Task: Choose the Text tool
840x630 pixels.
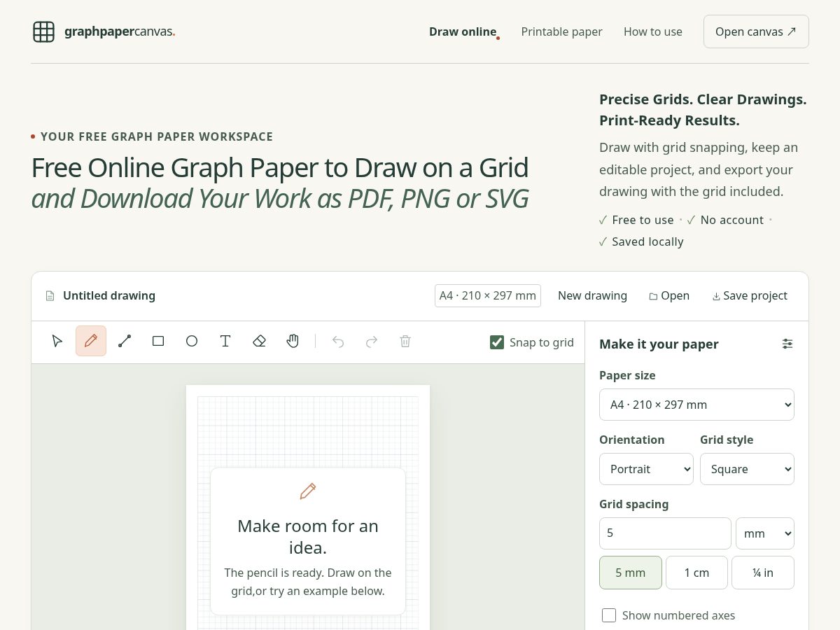Action: click(225, 341)
